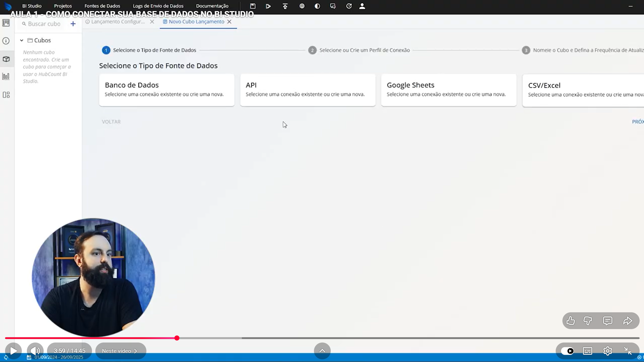644x362 pixels.
Task: Click the sync icon in status bar
Action: 6,357
